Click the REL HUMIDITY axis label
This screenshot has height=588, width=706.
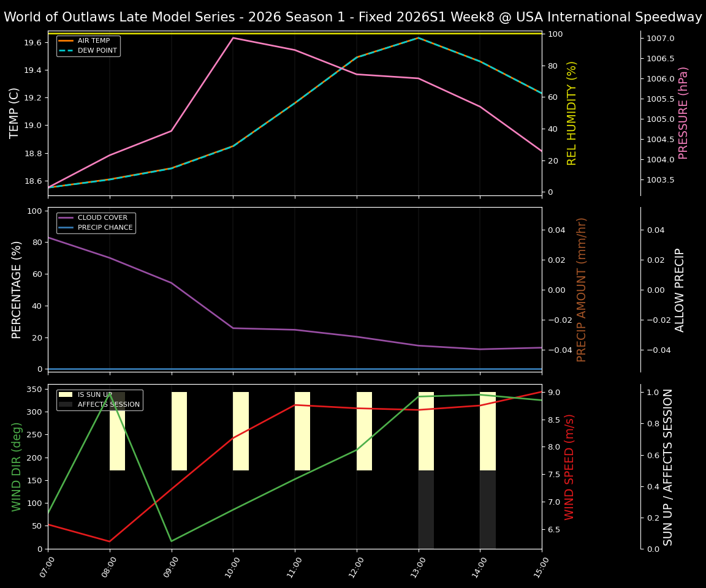coord(572,110)
